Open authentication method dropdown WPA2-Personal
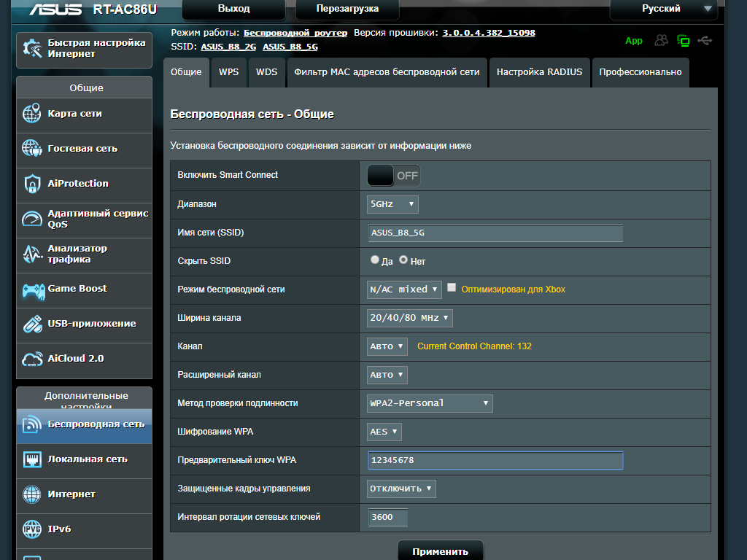The width and height of the screenshot is (747, 560). click(x=430, y=403)
